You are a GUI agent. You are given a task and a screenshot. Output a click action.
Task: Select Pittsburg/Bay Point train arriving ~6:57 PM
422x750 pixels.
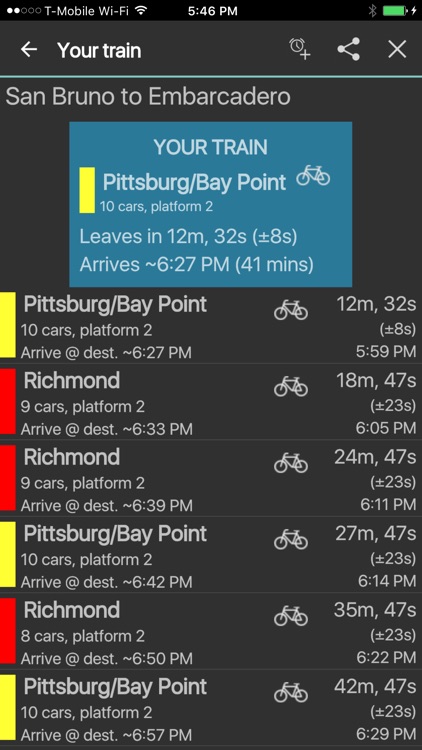(211, 708)
